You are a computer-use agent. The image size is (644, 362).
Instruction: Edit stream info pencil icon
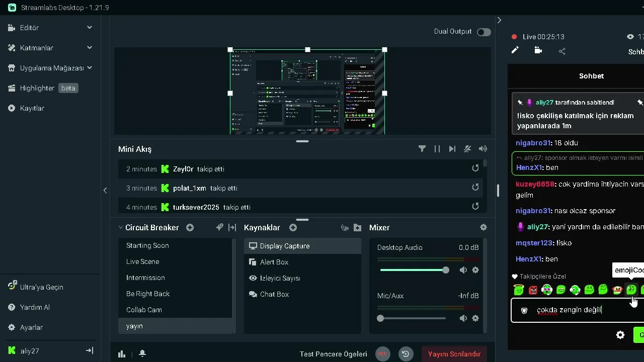[x=515, y=50]
